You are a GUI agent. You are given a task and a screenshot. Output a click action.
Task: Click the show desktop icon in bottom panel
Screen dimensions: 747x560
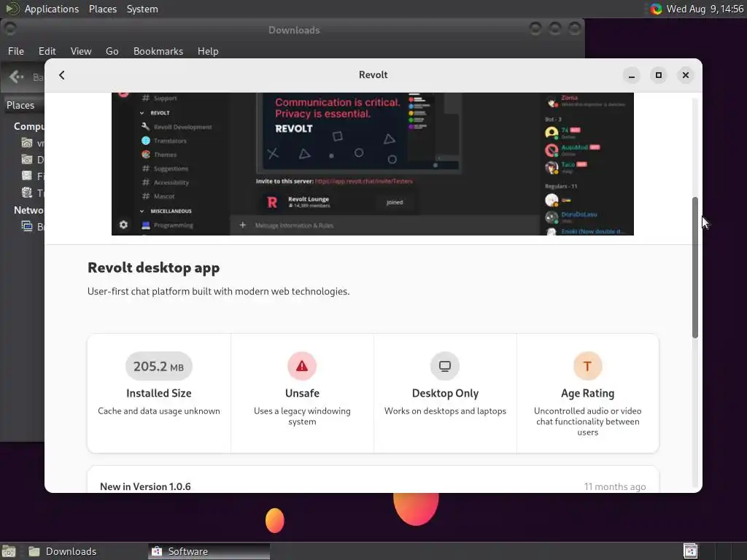tap(9, 551)
